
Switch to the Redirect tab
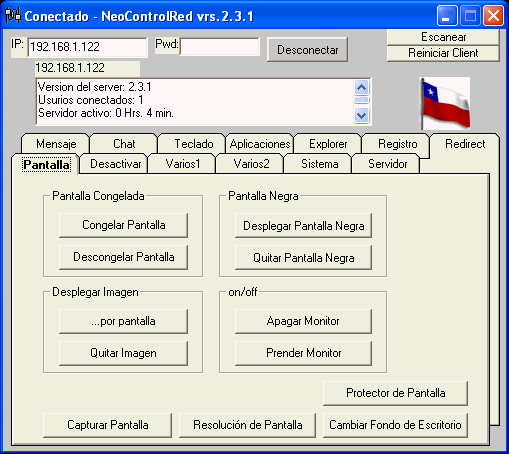465,144
